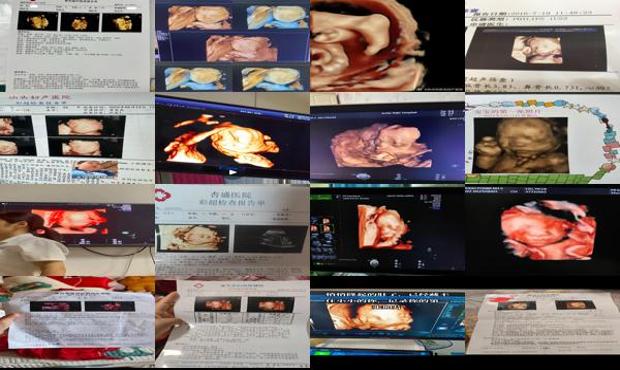Select the bottom-right report with two face images

click(542, 323)
